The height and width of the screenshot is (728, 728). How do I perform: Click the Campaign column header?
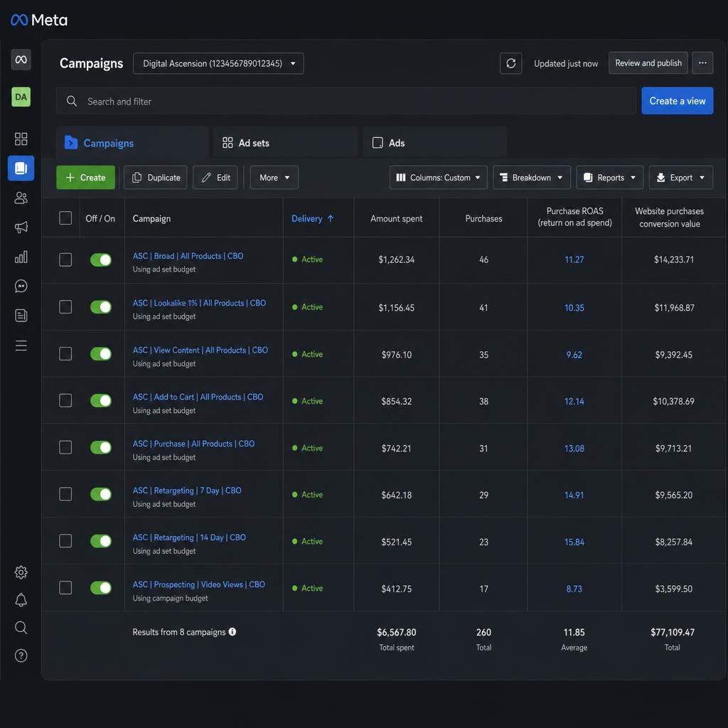151,218
